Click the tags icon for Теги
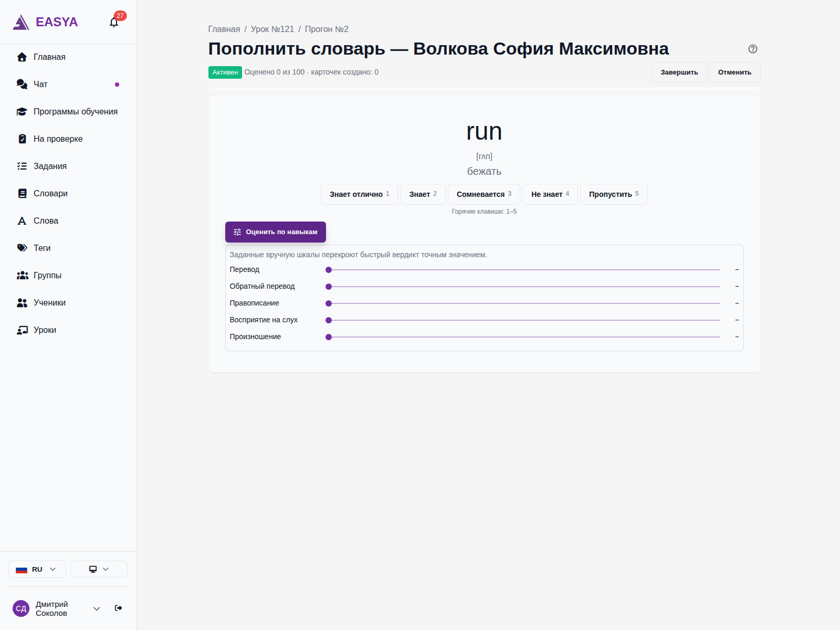840x630 pixels. [22, 248]
